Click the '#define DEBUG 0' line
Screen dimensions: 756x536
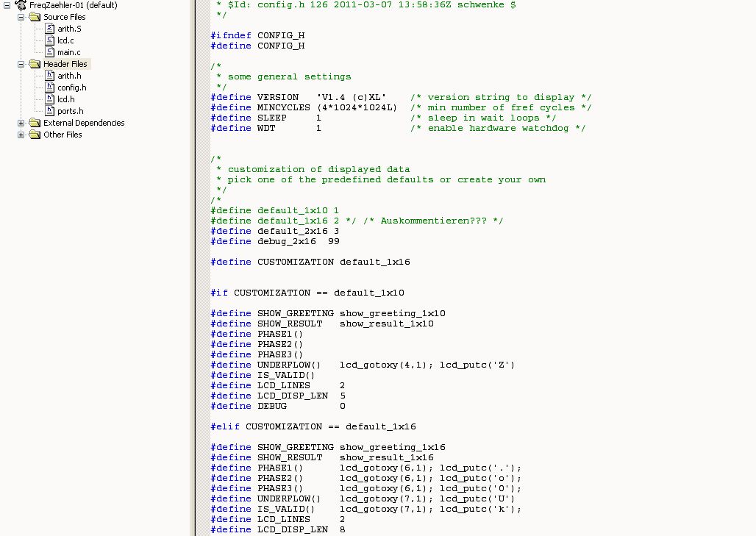pos(278,407)
